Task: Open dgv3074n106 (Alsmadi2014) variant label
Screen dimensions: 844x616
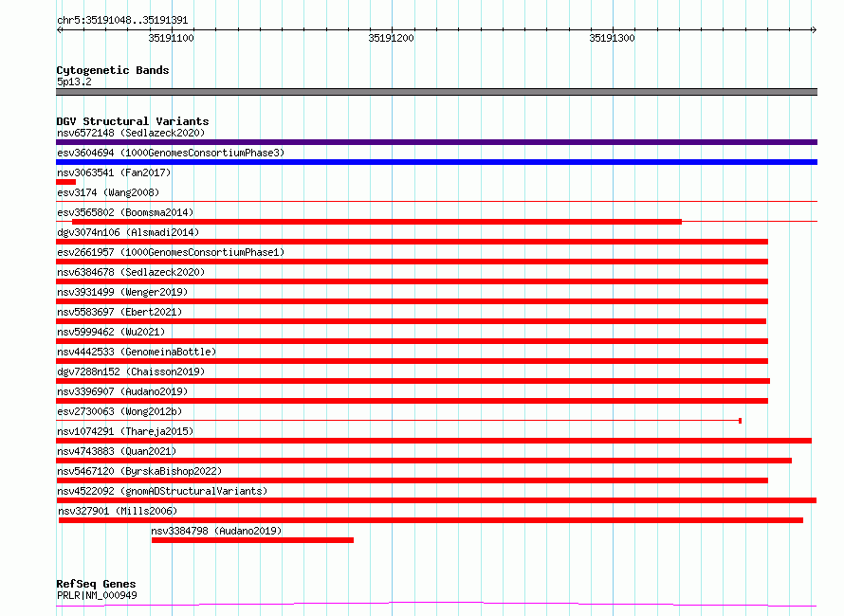Action: pyautogui.click(x=128, y=232)
